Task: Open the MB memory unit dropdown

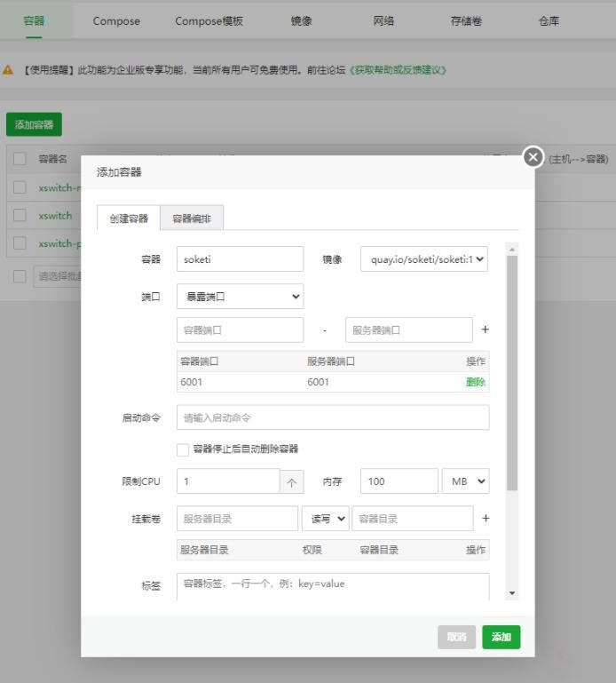Action: pyautogui.click(x=465, y=481)
